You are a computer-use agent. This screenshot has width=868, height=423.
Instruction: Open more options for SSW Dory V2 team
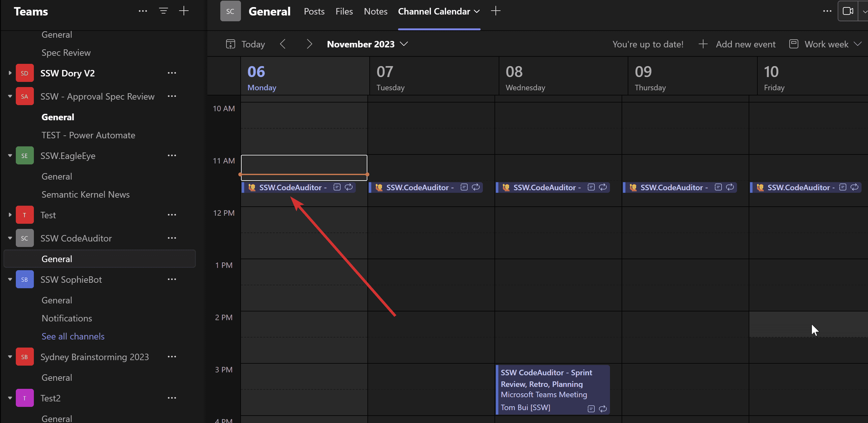tap(172, 73)
